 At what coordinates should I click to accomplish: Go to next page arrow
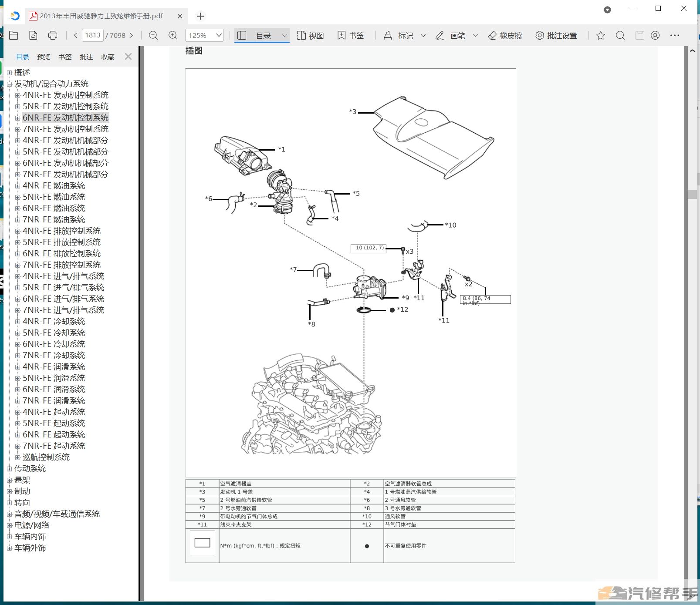click(131, 36)
